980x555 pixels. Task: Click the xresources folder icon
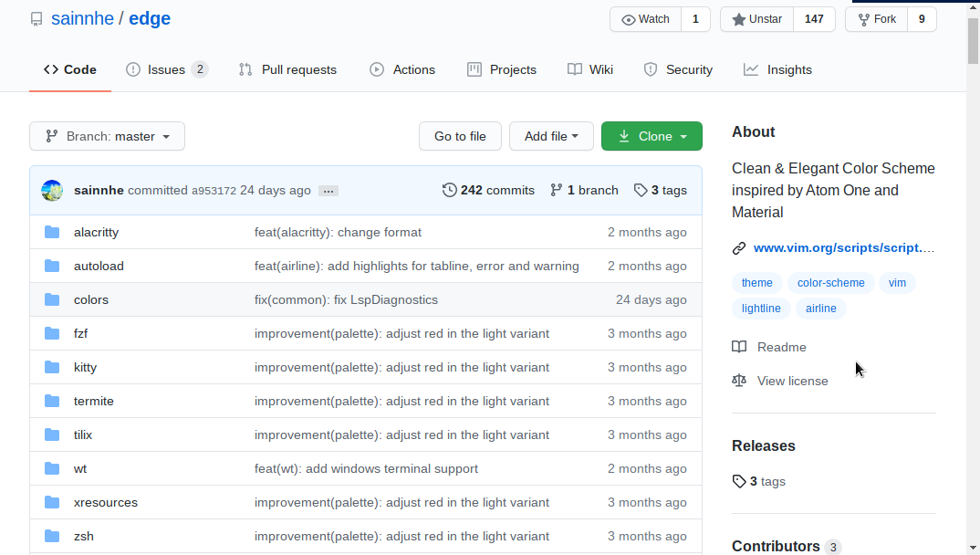[x=52, y=502]
